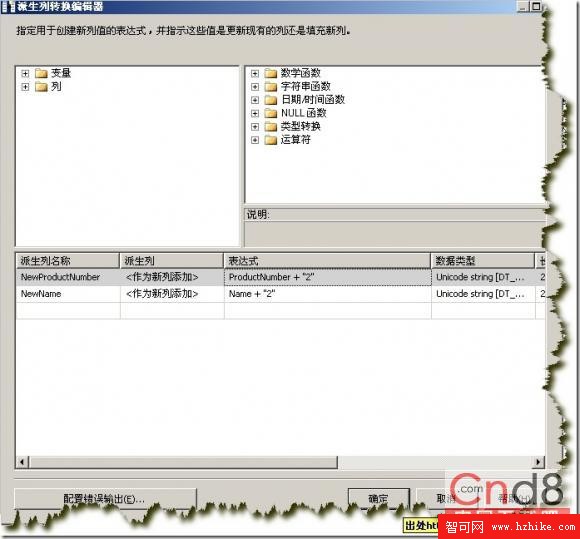Expand the 类型转换 folder node
580x539 pixels.
[x=255, y=127]
